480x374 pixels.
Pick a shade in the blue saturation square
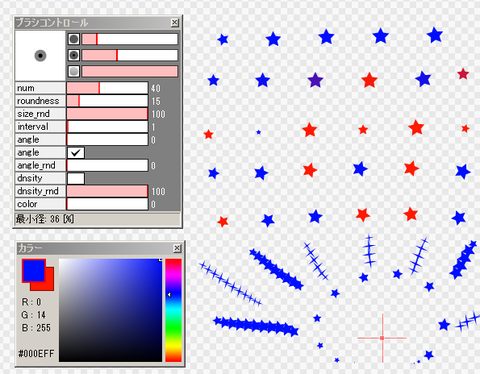pos(110,310)
